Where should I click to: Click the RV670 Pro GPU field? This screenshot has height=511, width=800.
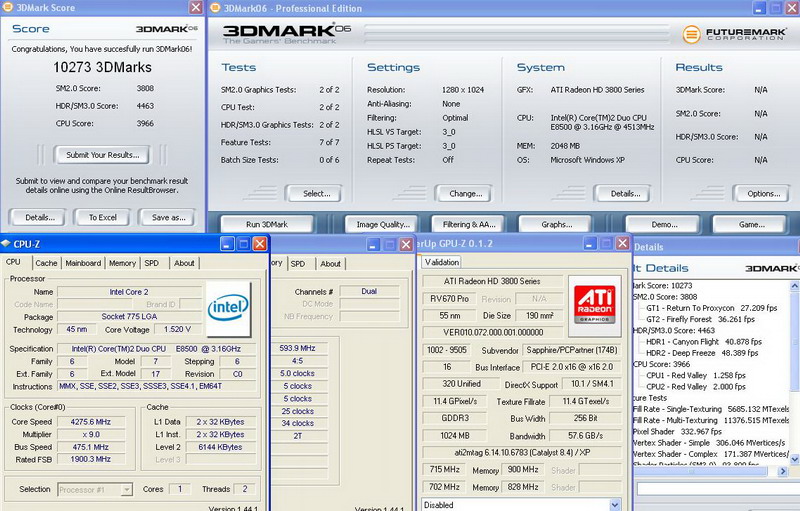coord(449,299)
